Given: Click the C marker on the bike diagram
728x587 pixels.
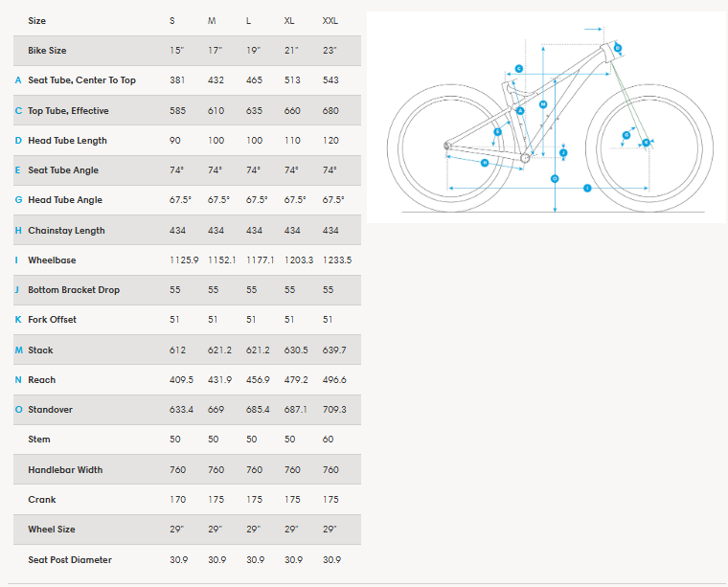Looking at the screenshot, I should pyautogui.click(x=518, y=69).
